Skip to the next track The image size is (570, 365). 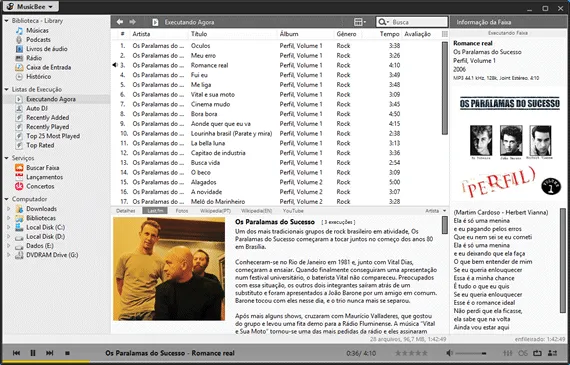[50, 353]
